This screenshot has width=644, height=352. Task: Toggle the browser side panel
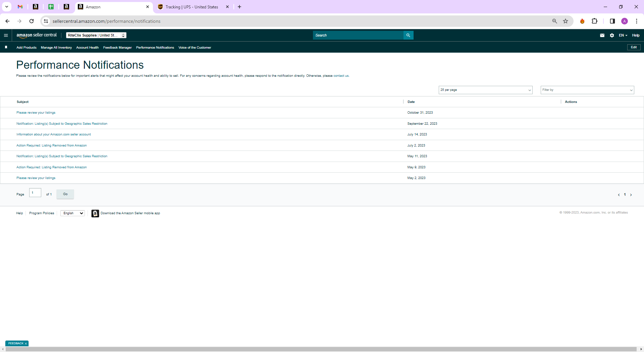click(x=612, y=21)
